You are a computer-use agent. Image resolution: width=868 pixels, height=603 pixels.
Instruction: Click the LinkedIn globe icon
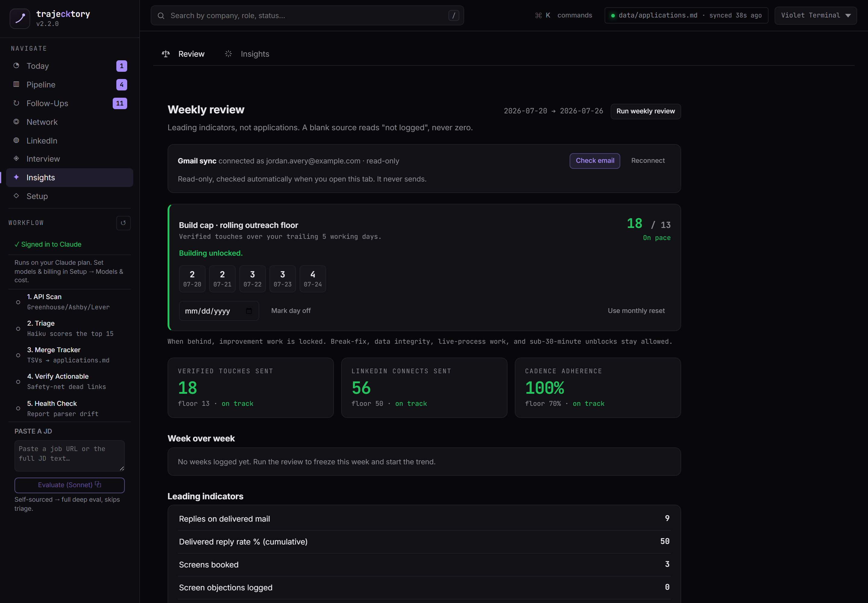click(16, 140)
